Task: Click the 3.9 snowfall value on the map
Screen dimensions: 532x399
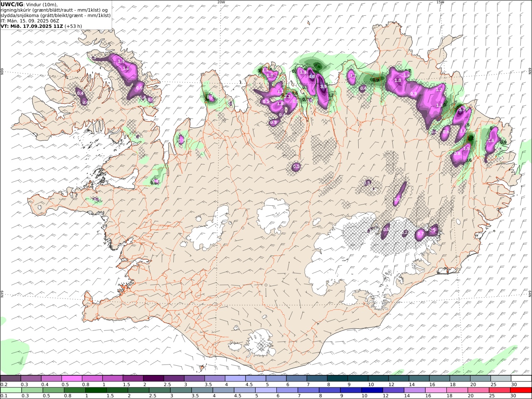Action: 323,86
